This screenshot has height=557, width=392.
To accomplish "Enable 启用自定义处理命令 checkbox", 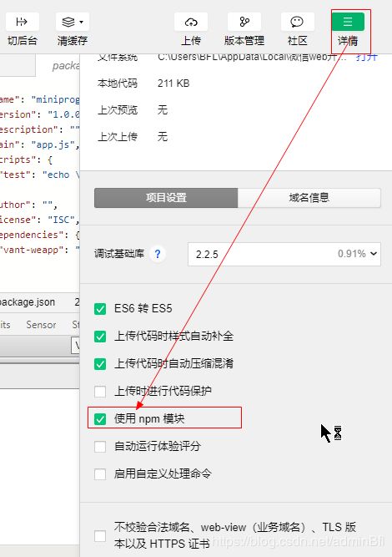I will click(x=100, y=473).
